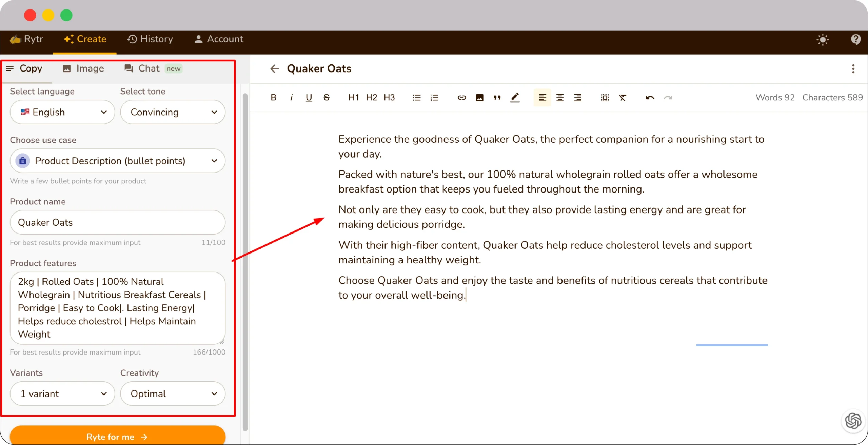Click the paragraph starting 'Experience the goodness'
Image resolution: width=868 pixels, height=445 pixels.
point(551,146)
